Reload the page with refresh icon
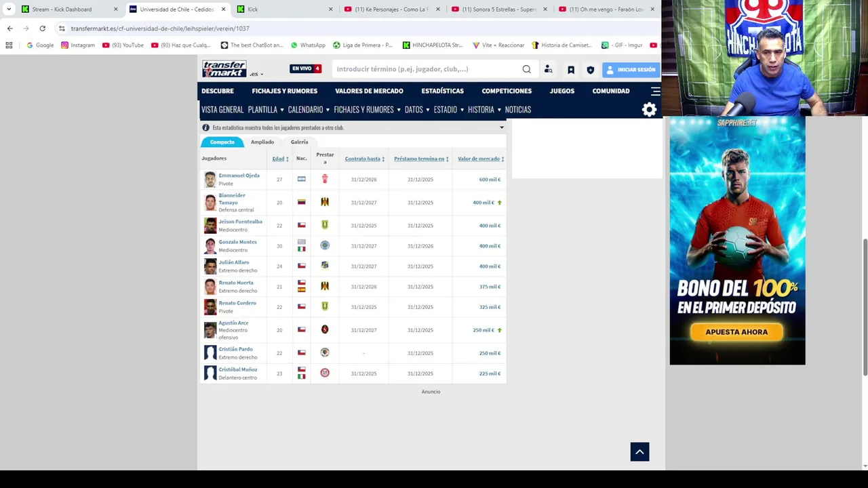This screenshot has width=868, height=488. 42,28
